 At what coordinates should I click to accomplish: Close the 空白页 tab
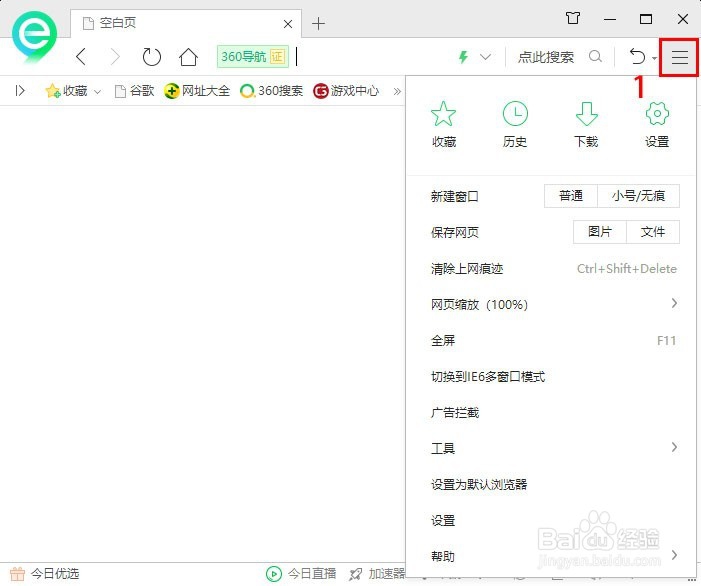coord(288,24)
